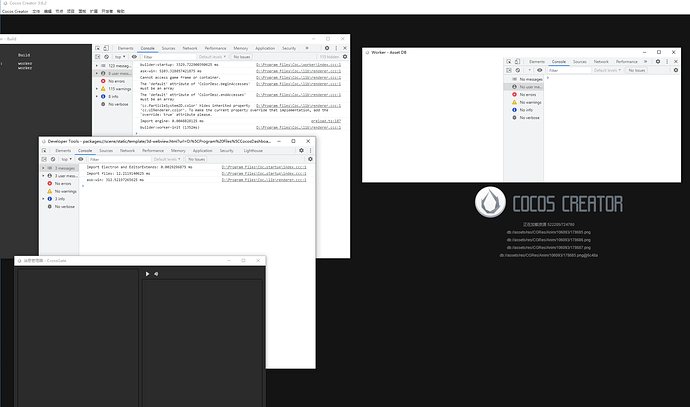
Task: Select 'No warnings' row in Asset DB sidebar
Action: tap(524, 102)
